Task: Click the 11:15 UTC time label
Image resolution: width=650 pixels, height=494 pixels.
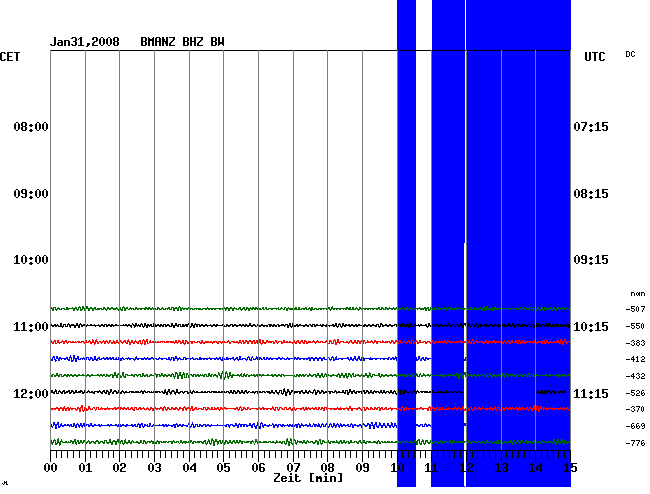Action: click(x=591, y=393)
